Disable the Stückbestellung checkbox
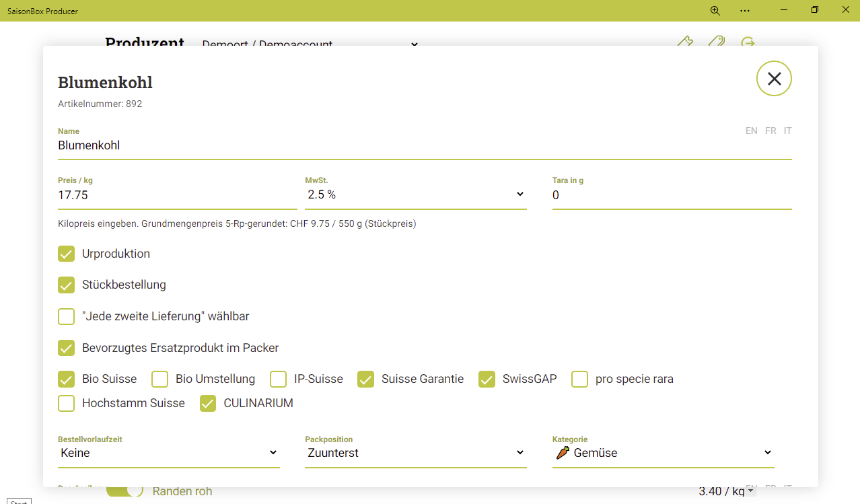Image resolution: width=860 pixels, height=504 pixels. pos(66,285)
